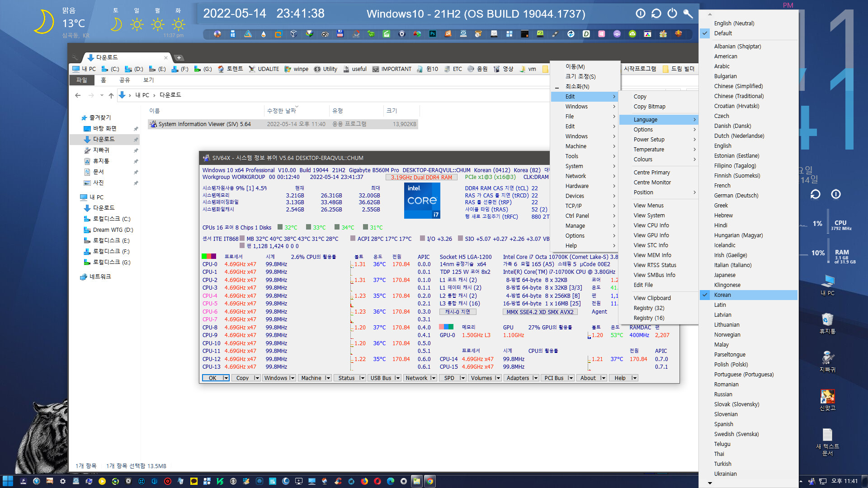The width and height of the screenshot is (868, 488).
Task: Click the yellow play icon in the taskbar
Action: (102, 481)
